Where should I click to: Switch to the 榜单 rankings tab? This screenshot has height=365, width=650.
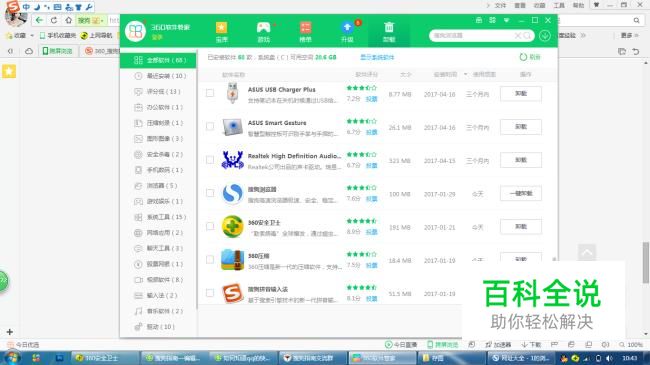pyautogui.click(x=306, y=32)
